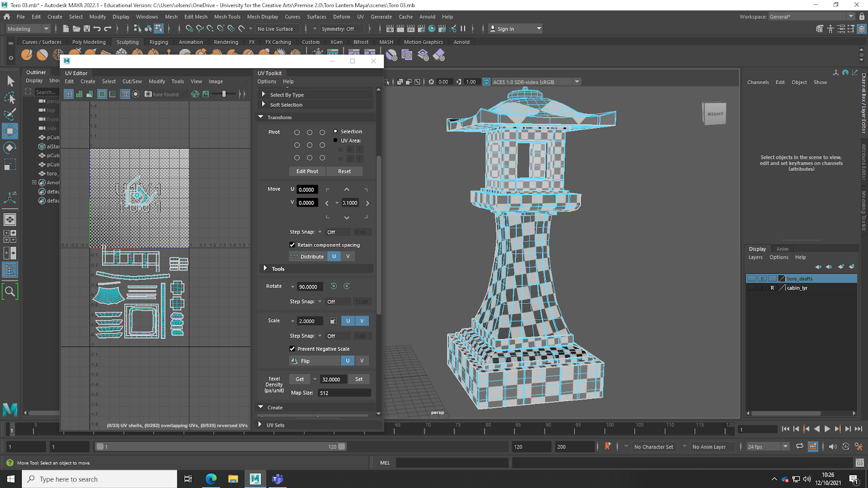Image resolution: width=868 pixels, height=488 pixels.
Task: Toggle texture image display in UV Editor
Action: pos(206,94)
